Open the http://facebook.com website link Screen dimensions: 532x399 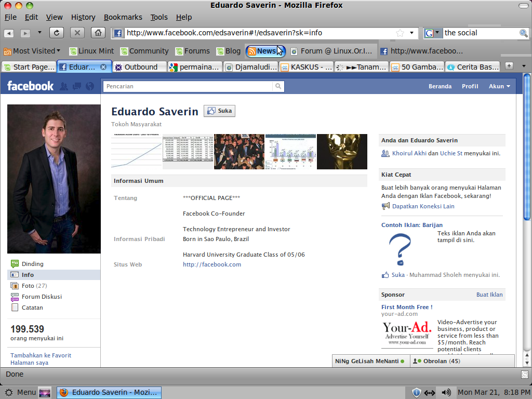[212, 264]
